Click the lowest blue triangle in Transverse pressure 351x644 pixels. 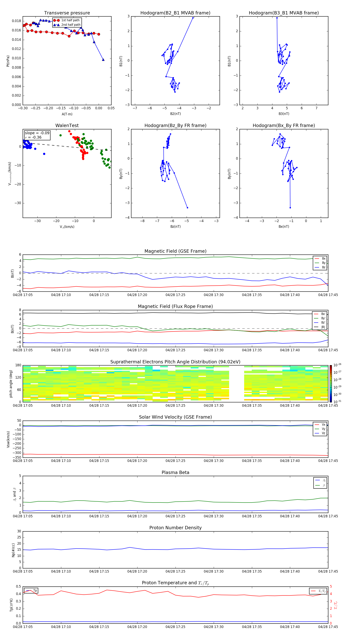pos(103,60)
